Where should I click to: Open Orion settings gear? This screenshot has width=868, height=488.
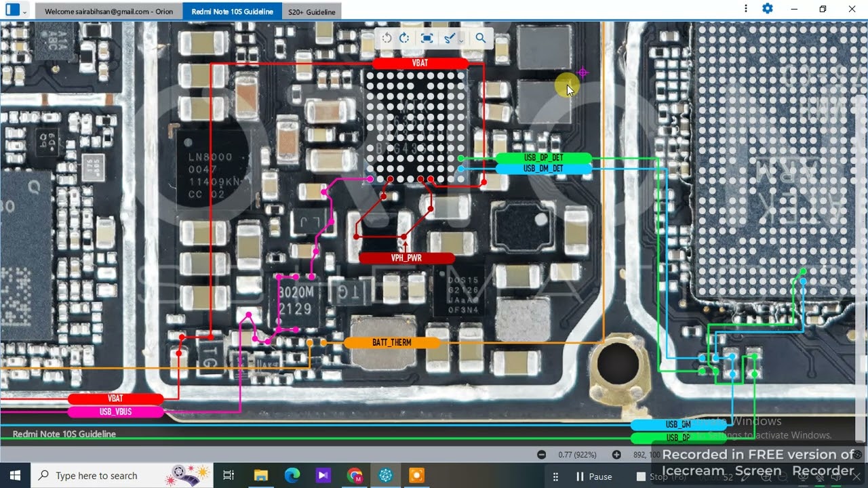pos(768,9)
